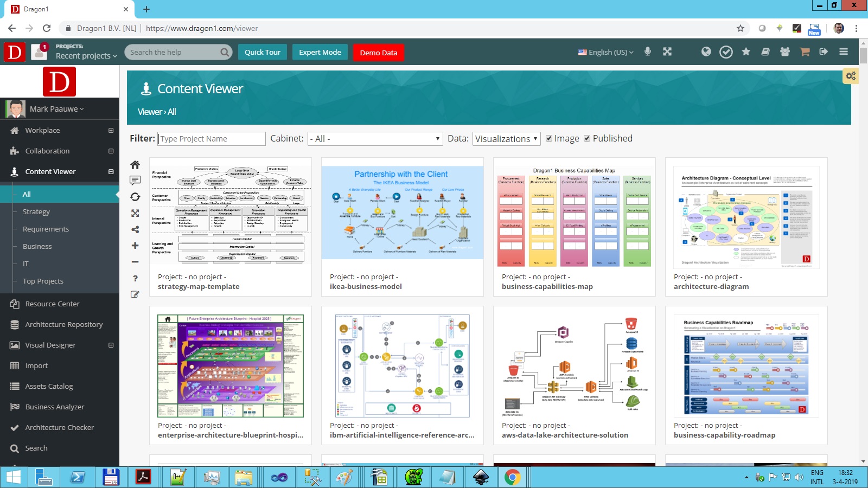Click the edit pencil icon in viewer toolbar
868x488 pixels.
point(135,294)
